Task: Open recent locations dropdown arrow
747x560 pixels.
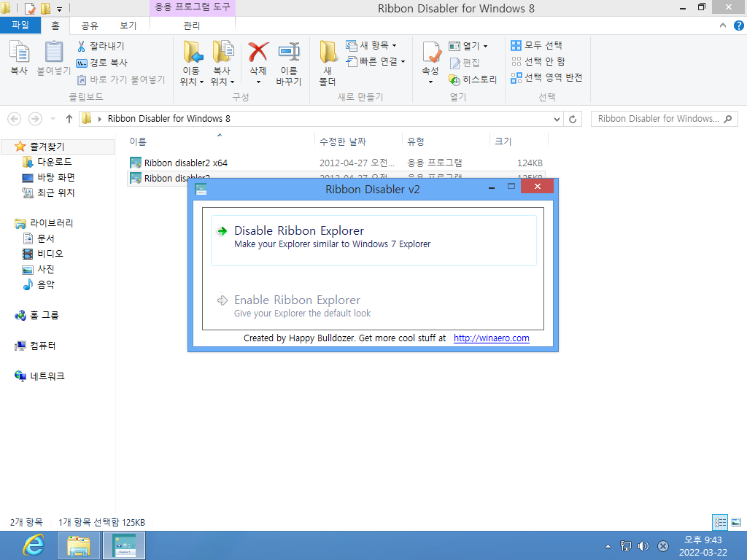Action: [53, 119]
